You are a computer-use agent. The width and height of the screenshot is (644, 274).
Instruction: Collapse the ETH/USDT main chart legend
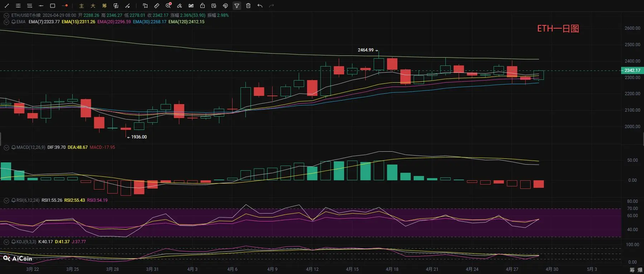point(6,15)
